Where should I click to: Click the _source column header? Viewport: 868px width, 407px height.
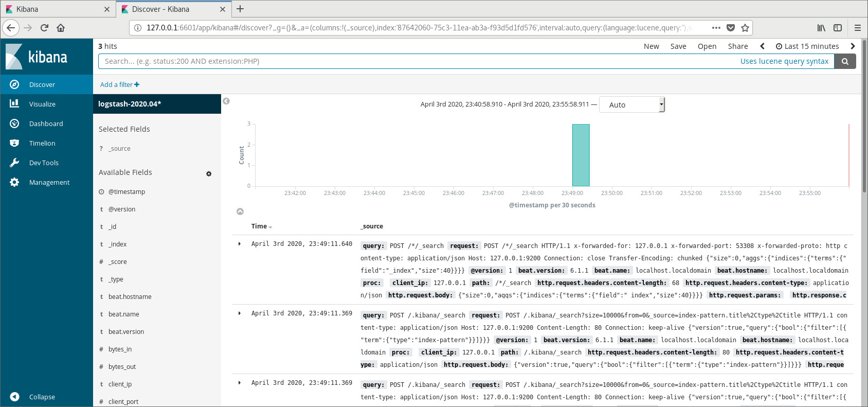click(x=372, y=226)
